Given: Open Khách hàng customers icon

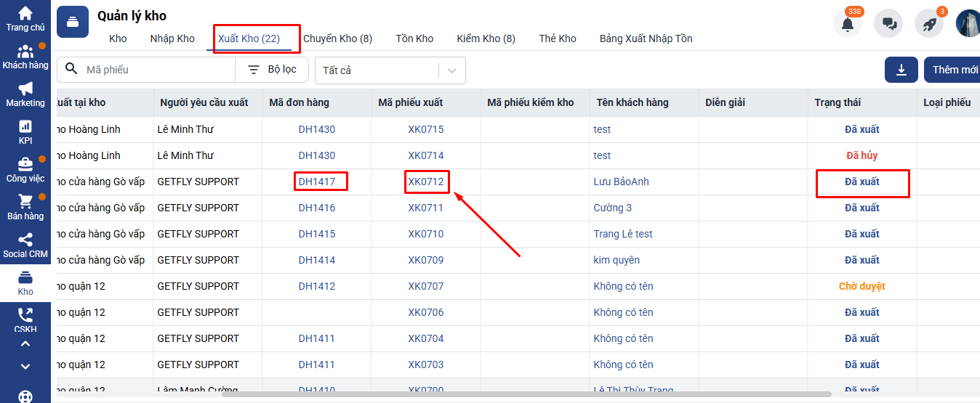Looking at the screenshot, I should (x=25, y=52).
